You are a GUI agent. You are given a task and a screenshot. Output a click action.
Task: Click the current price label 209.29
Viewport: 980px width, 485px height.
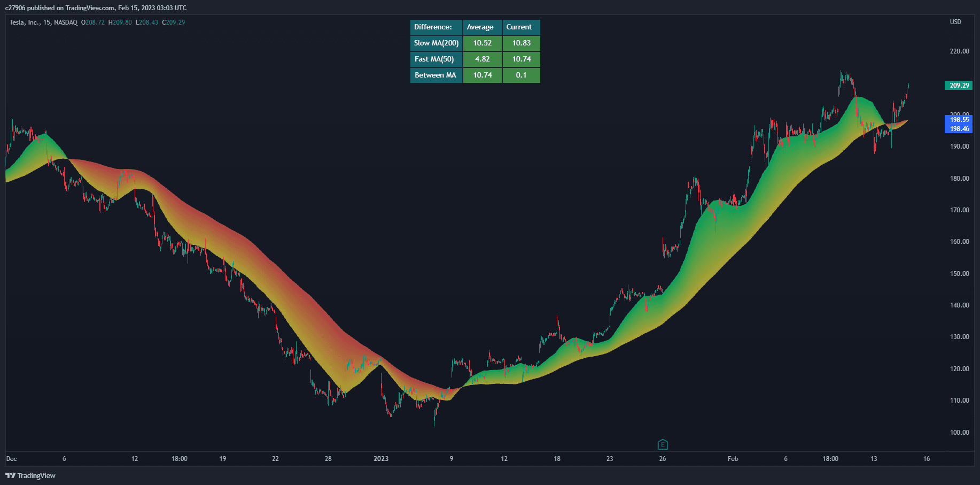pyautogui.click(x=959, y=85)
